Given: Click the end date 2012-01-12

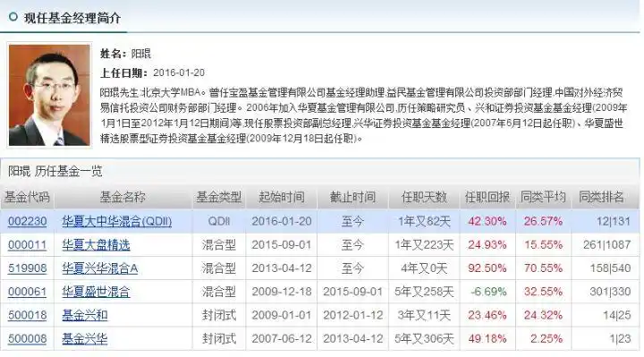Looking at the screenshot, I should (x=352, y=315).
